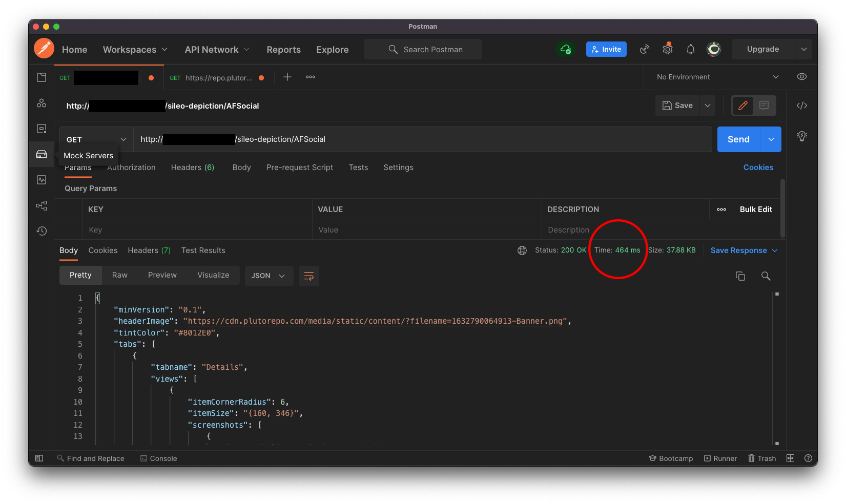Viewport: 846px width, 504px height.
Task: Select the Preview response view
Action: tap(162, 275)
